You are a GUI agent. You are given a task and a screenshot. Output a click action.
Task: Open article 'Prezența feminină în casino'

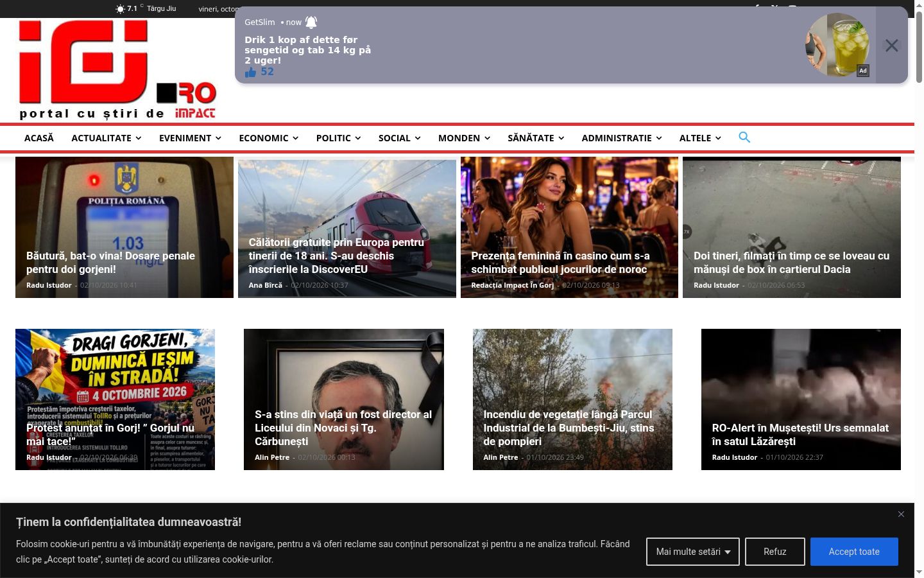(x=560, y=263)
